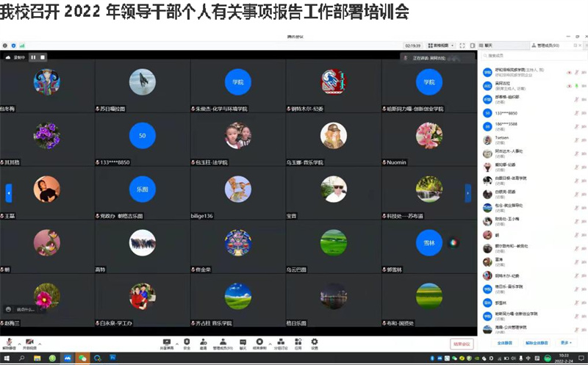Click the 结束录制 stop recording icon
Screen dimensions: 588x365
tap(259, 342)
